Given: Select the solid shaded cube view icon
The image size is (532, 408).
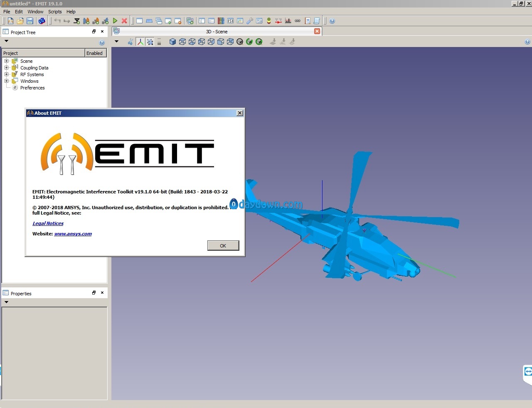Looking at the screenshot, I should 172,42.
